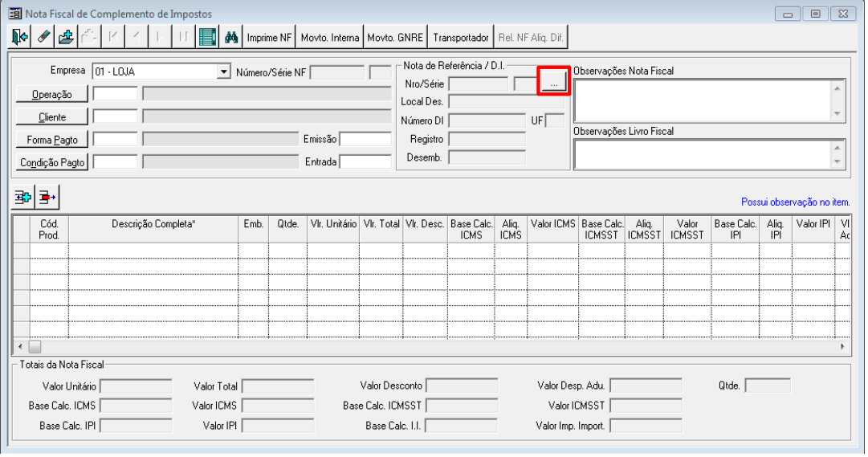Image resolution: width=868 pixels, height=457 pixels.
Task: Click the eraser clear-form icon
Action: pos(43,37)
